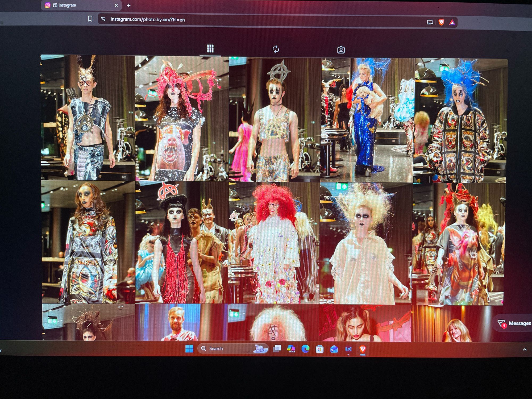Open Microsoft Store from taskbar
This screenshot has width=532, height=399.
coord(319,349)
